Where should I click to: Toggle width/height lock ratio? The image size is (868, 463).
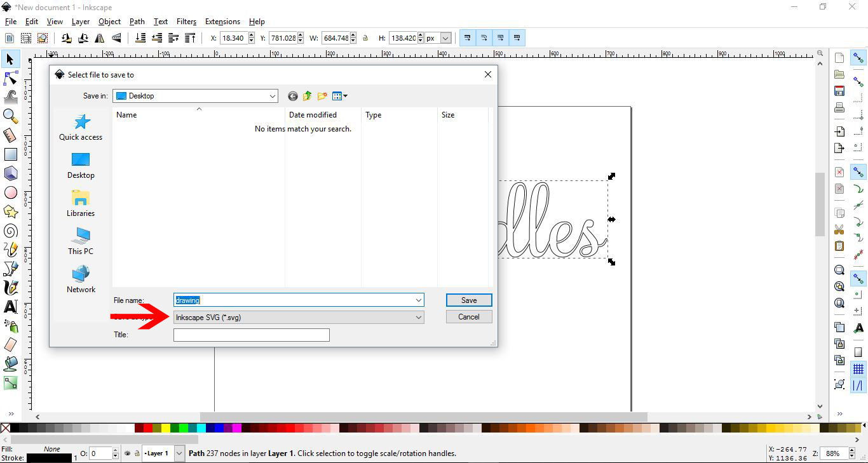(x=365, y=38)
